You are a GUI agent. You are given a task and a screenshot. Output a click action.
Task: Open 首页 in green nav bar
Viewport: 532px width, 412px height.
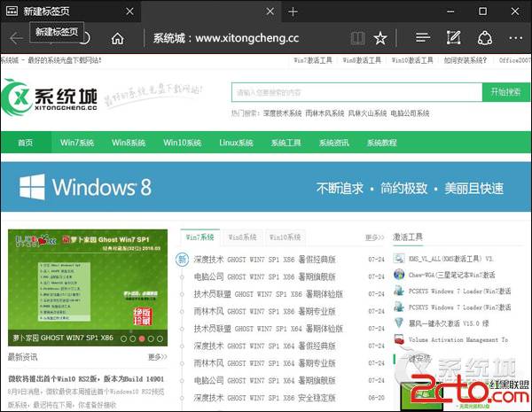pyautogui.click(x=26, y=143)
